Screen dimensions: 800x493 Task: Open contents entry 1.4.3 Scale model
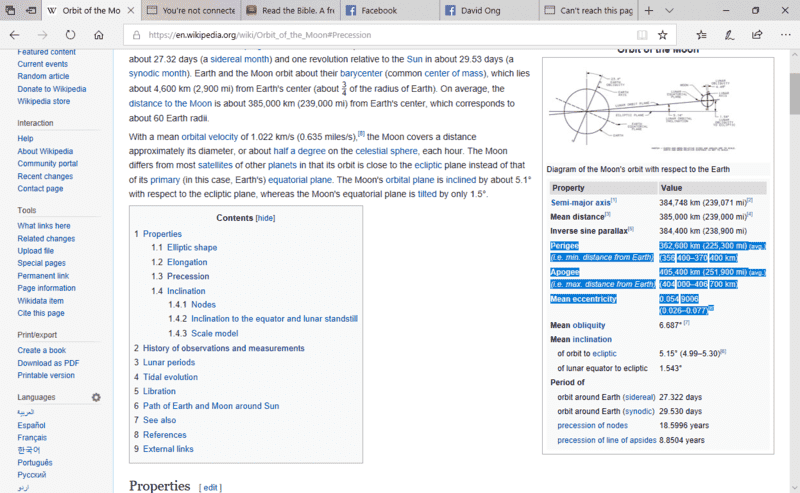point(214,333)
